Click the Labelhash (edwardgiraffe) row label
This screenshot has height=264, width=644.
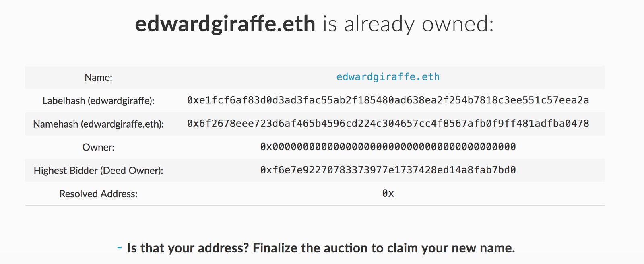coord(99,100)
